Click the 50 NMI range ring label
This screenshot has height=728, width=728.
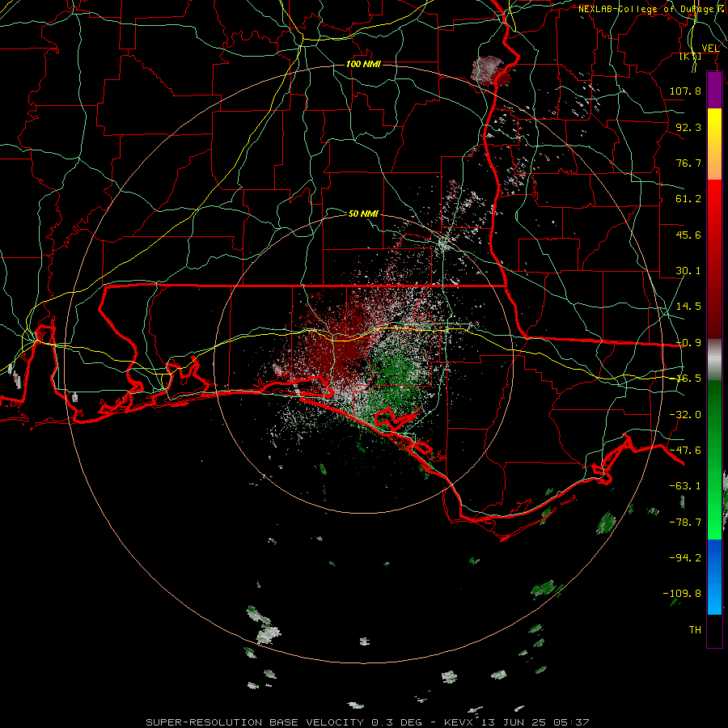click(x=363, y=214)
